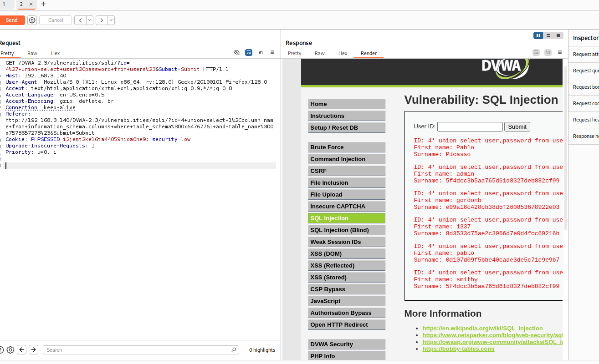This screenshot has height=364, width=599.
Task: Jump to previous search match arrow
Action: point(22,350)
